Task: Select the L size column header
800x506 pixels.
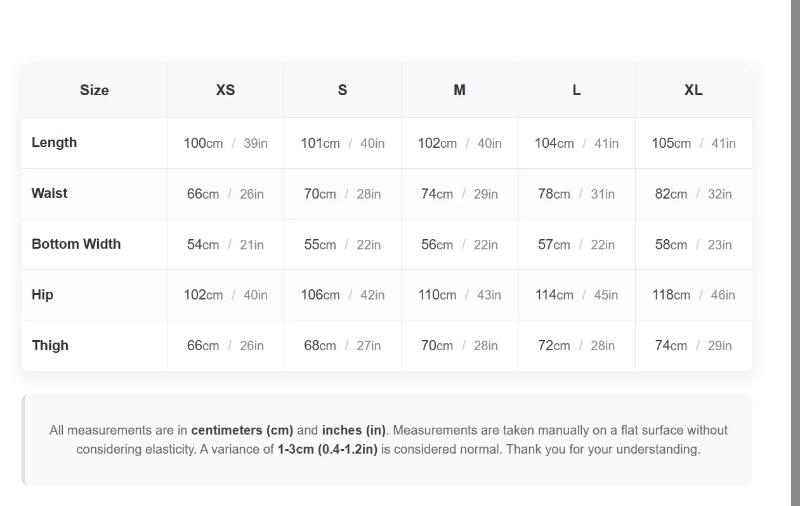Action: (x=576, y=90)
